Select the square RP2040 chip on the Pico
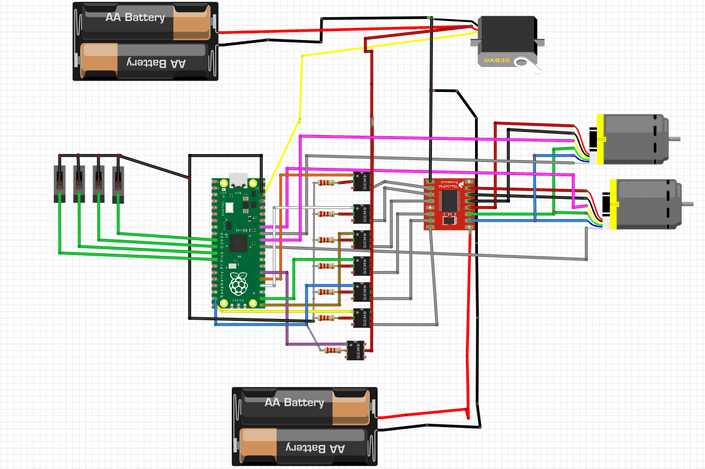Viewport: 705px width, 469px height. coord(238,244)
